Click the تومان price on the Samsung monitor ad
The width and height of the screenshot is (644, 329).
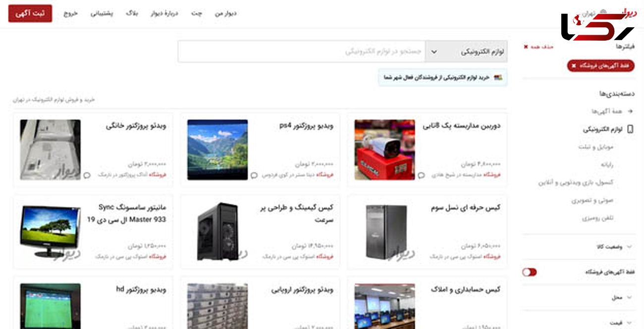(147, 246)
